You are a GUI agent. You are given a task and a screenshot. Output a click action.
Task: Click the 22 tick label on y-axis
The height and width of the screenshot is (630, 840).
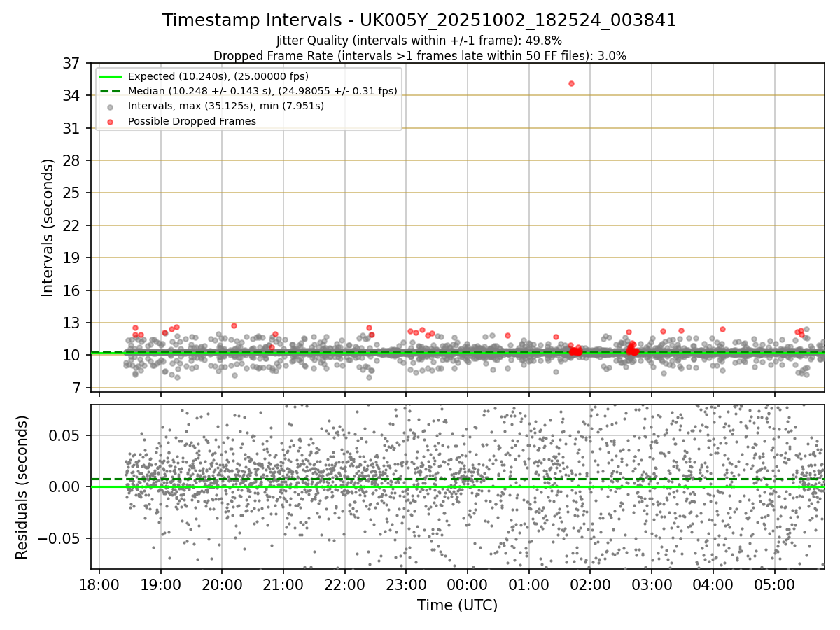coord(71,225)
